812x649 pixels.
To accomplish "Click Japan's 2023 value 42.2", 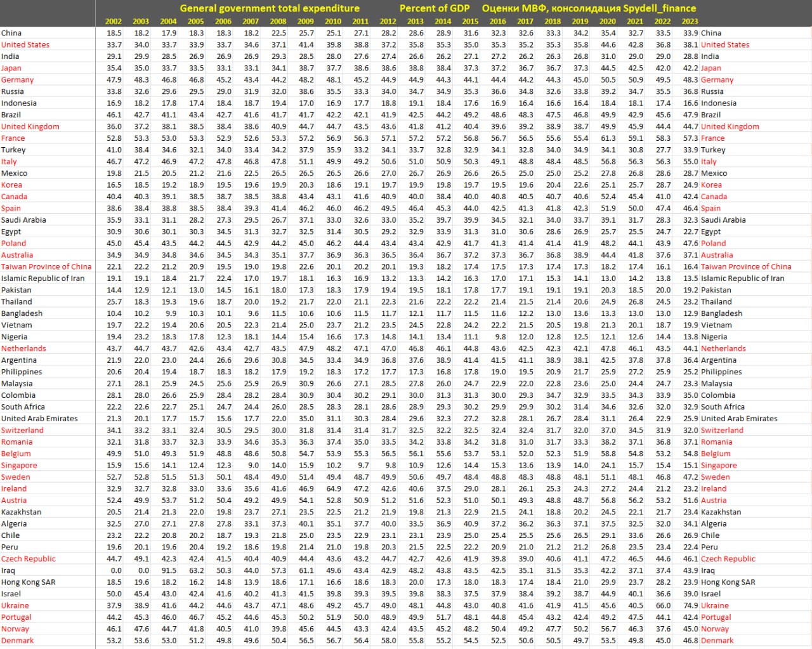I will click(x=691, y=69).
